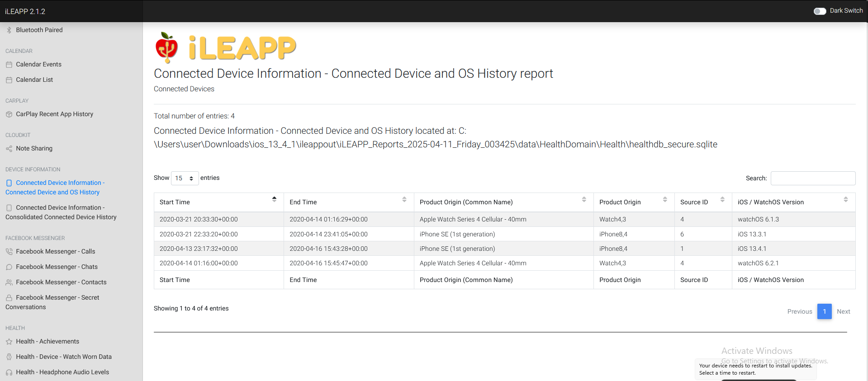Click the Next pagination button
Screen dimensions: 868x381
[x=844, y=311]
